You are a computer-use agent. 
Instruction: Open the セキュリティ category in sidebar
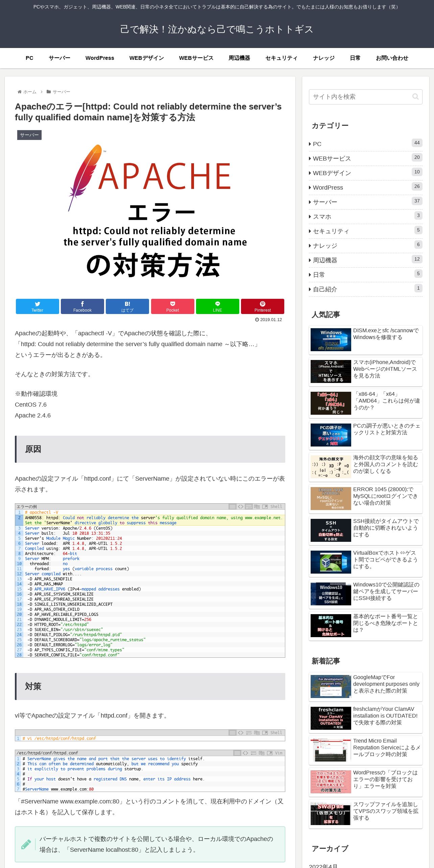(x=366, y=231)
